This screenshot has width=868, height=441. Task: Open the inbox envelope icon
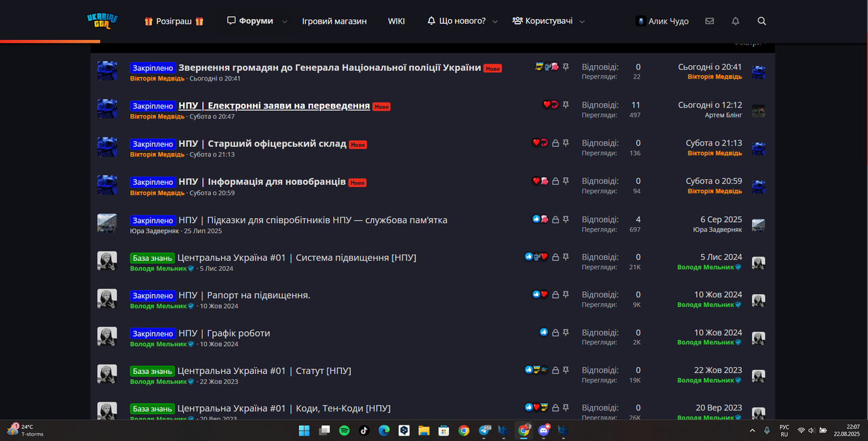709,21
